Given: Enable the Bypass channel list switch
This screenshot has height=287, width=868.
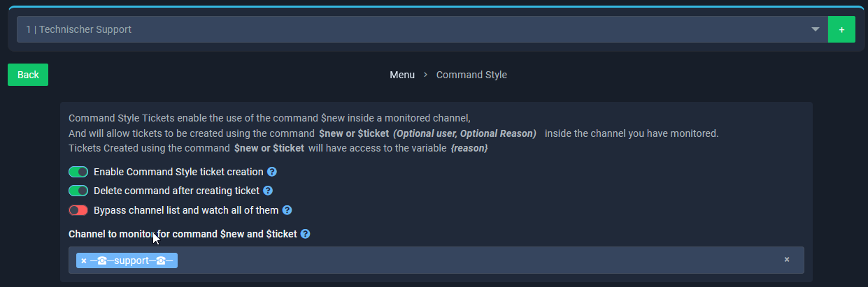Looking at the screenshot, I should coord(78,210).
